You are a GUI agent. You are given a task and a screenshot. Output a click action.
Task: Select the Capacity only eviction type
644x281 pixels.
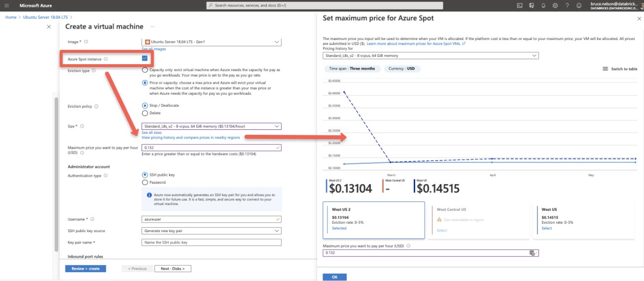[145, 70]
